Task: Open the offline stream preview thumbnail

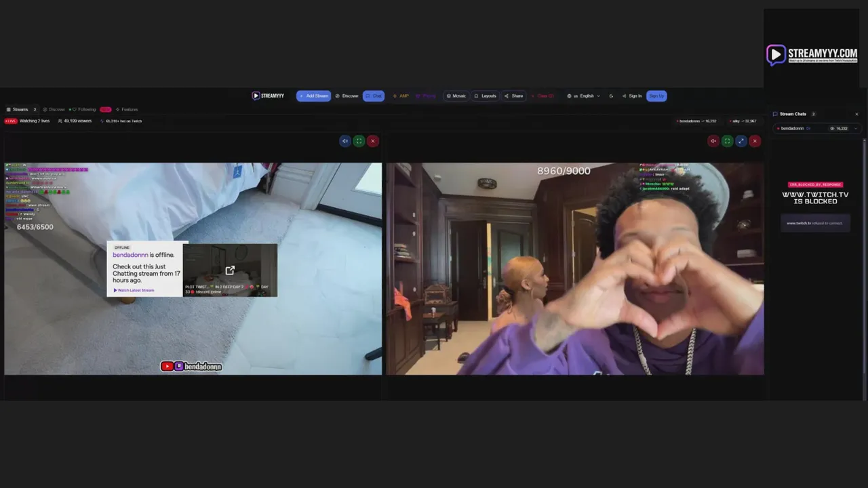Action: click(230, 270)
